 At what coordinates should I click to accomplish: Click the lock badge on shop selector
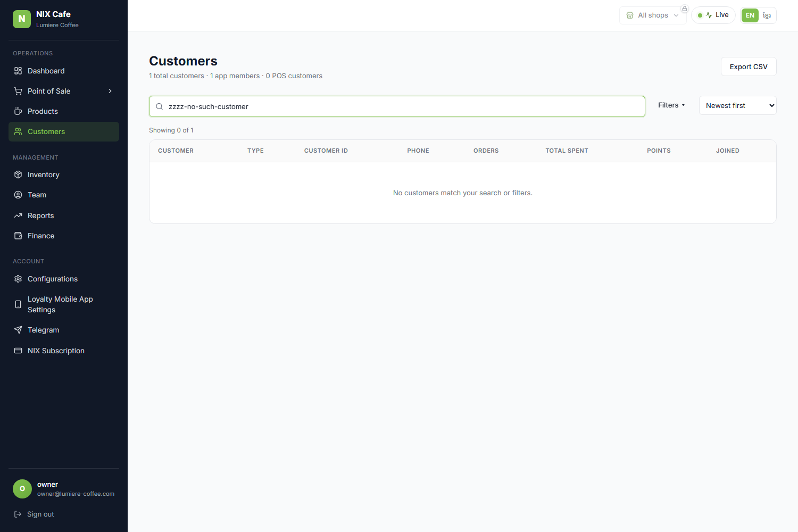[685, 9]
